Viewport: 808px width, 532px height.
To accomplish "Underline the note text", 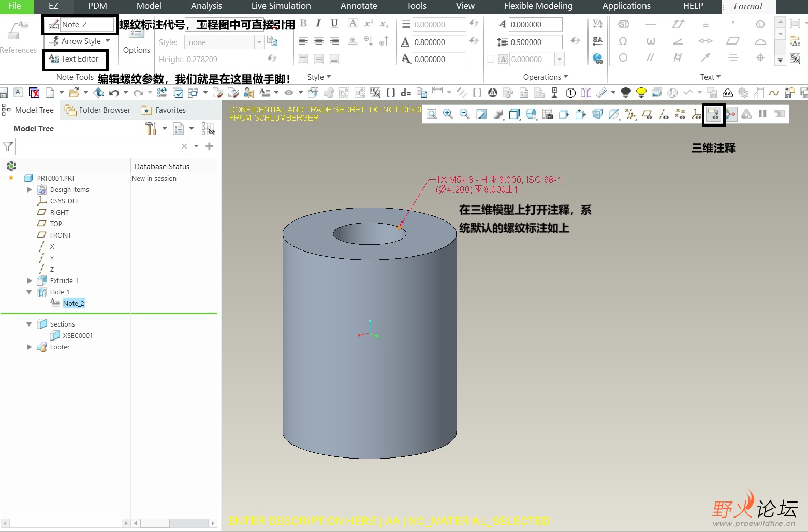I will (334, 24).
